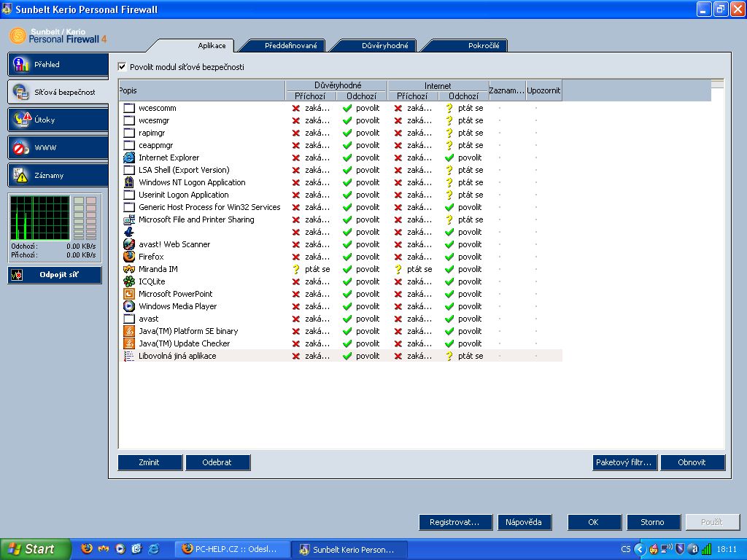Open Firefox from the quick launch bar

tap(87, 549)
